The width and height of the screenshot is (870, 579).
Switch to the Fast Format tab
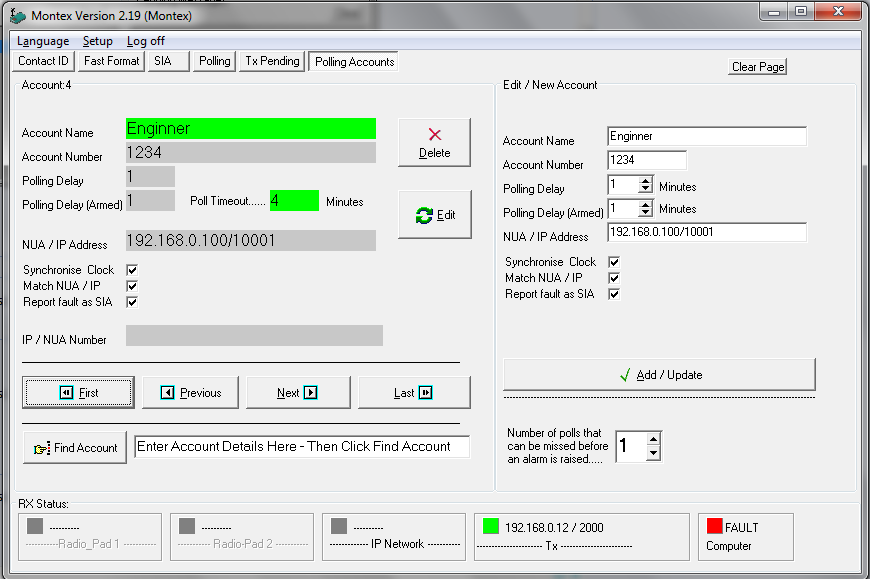point(111,61)
